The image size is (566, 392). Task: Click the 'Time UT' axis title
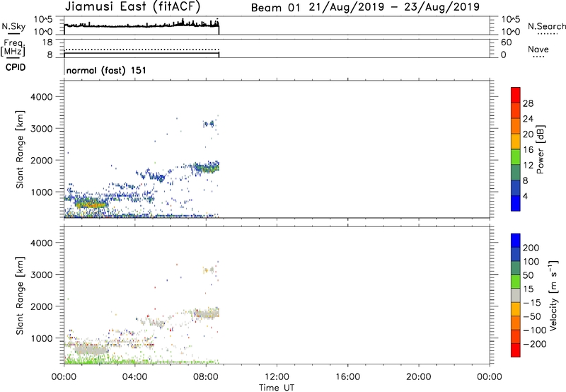[277, 388]
